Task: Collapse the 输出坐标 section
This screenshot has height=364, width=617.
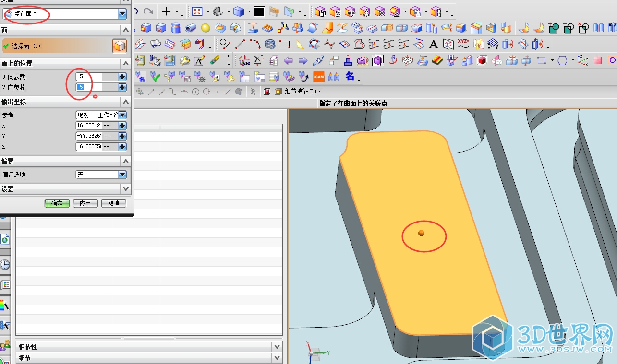Action: click(x=126, y=102)
